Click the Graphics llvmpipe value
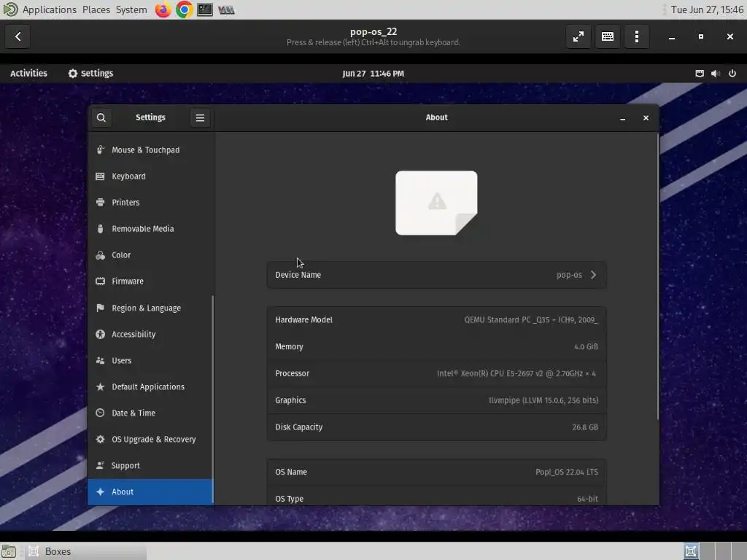This screenshot has height=560, width=747. tap(543, 400)
